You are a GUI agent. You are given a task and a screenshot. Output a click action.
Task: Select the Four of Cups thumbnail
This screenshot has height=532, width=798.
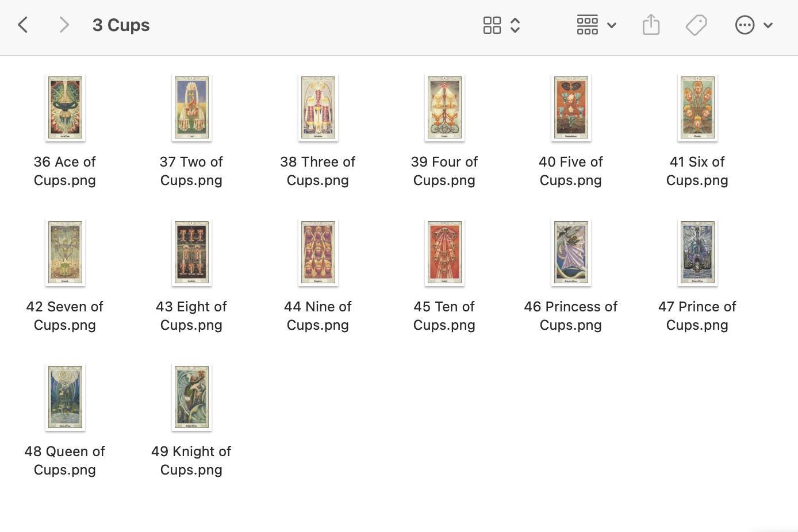[x=444, y=108]
